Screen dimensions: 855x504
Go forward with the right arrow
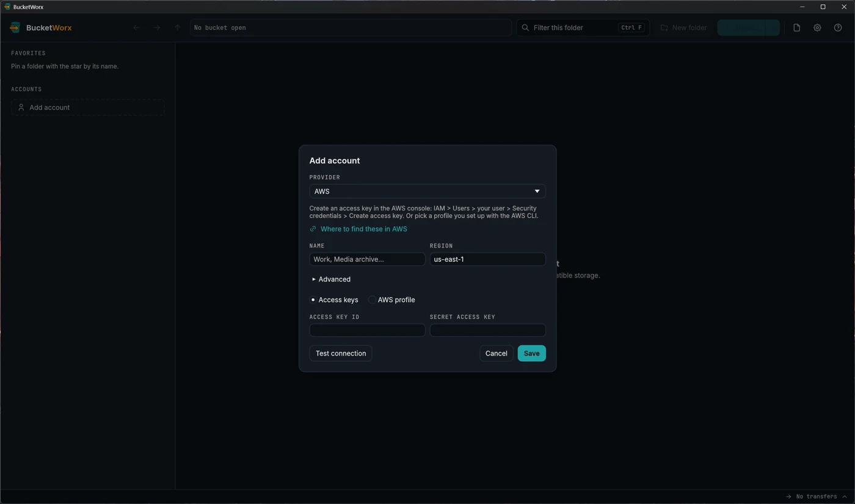pyautogui.click(x=157, y=27)
